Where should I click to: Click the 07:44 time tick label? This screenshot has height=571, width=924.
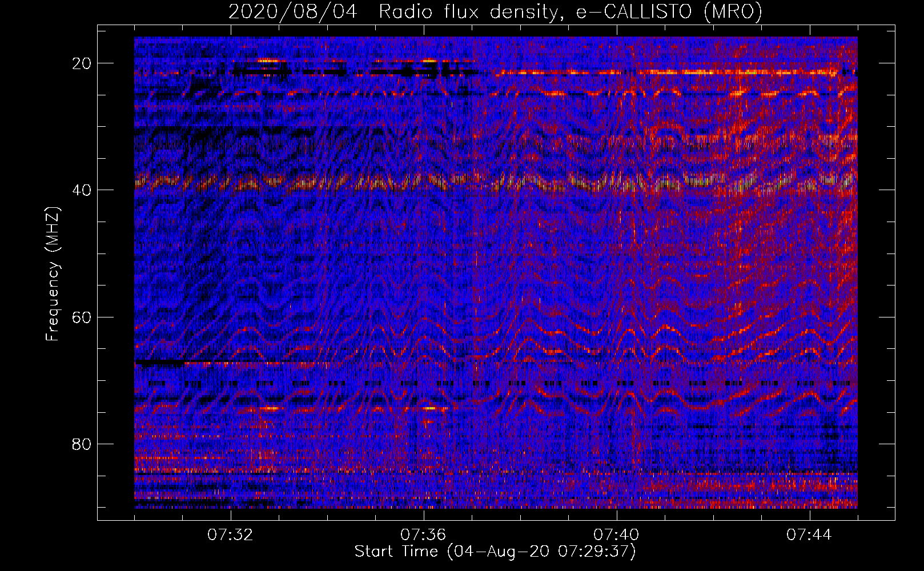tap(809, 535)
